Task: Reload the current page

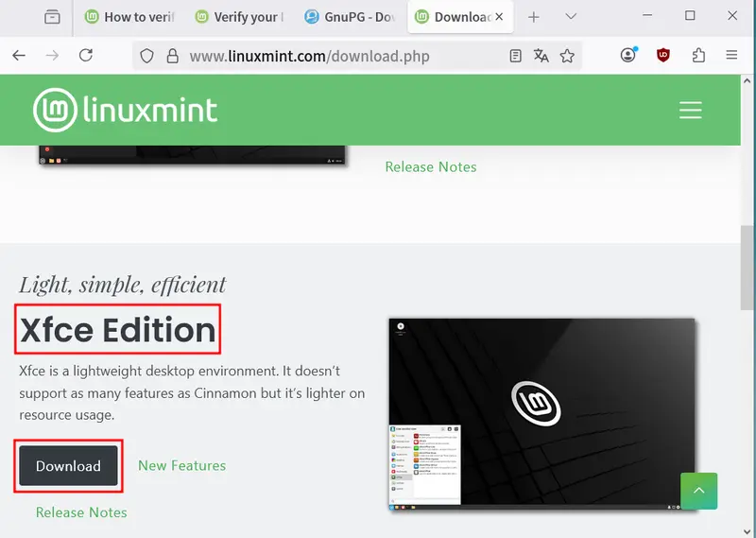Action: [86, 56]
